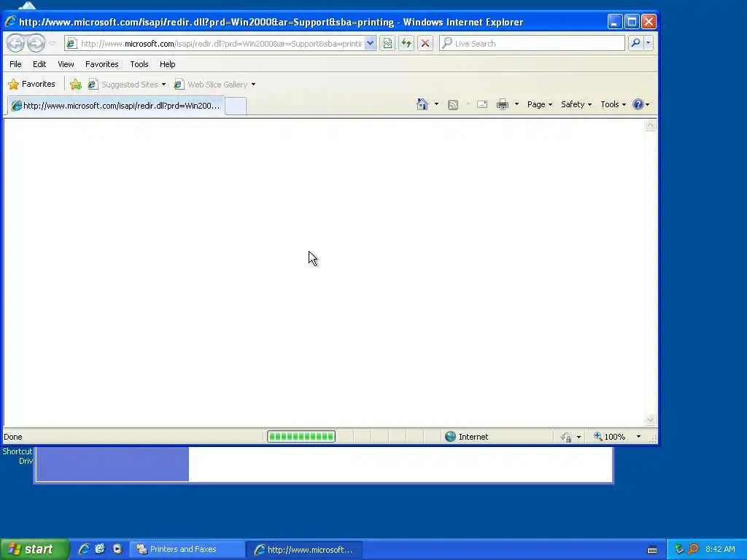This screenshot has height=560, width=747.
Task: Click the keyboard icon in the taskbar
Action: [x=652, y=550]
